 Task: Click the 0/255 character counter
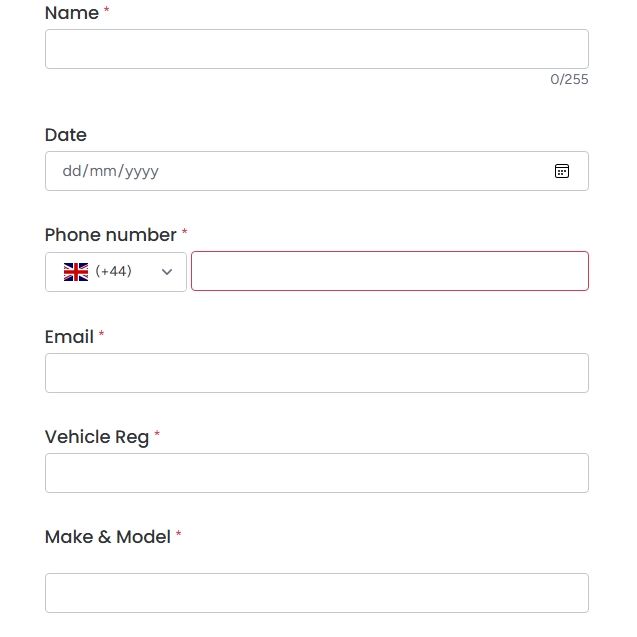[569, 79]
